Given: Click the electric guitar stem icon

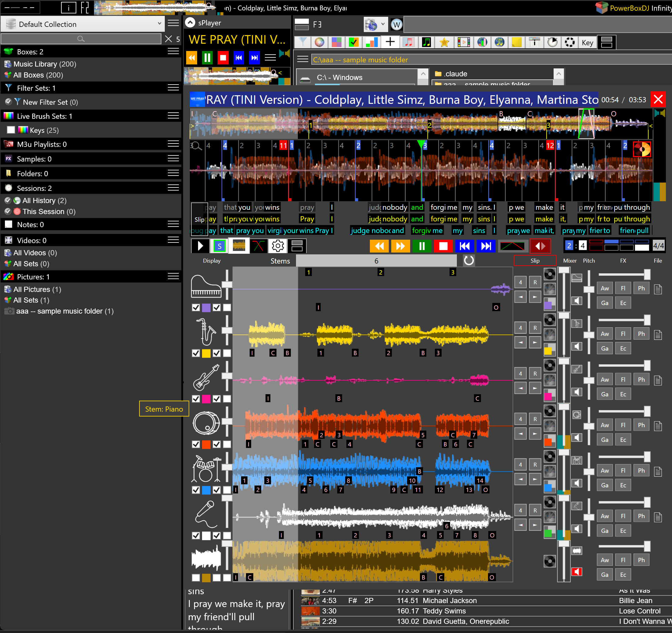Looking at the screenshot, I should (x=206, y=377).
